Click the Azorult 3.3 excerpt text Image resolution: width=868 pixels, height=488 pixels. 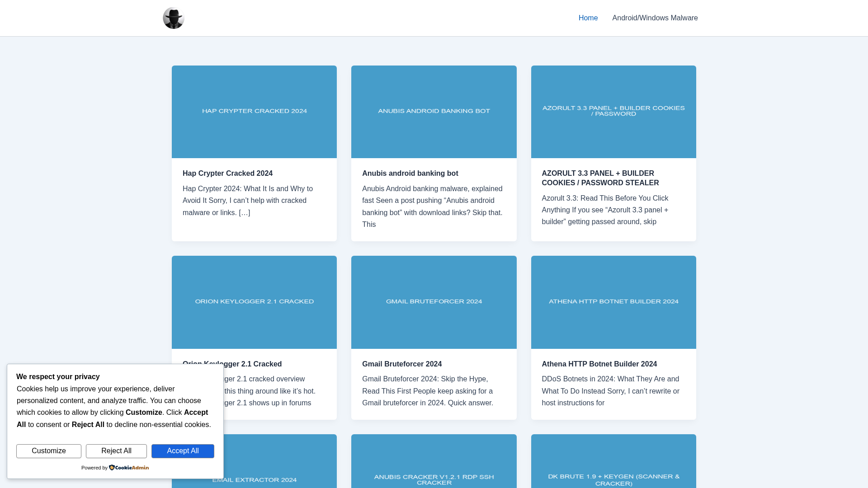[x=605, y=210]
